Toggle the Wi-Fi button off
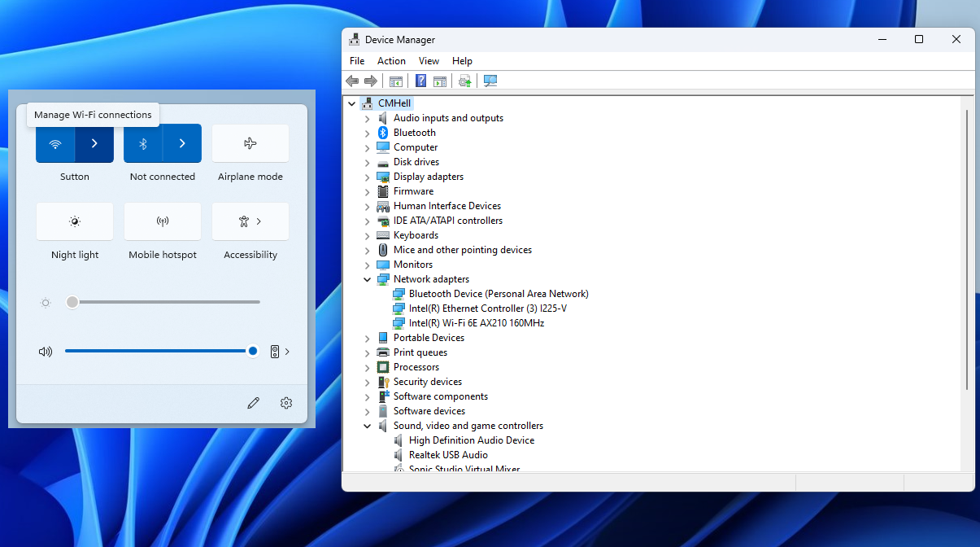This screenshot has width=980, height=547. tap(55, 144)
